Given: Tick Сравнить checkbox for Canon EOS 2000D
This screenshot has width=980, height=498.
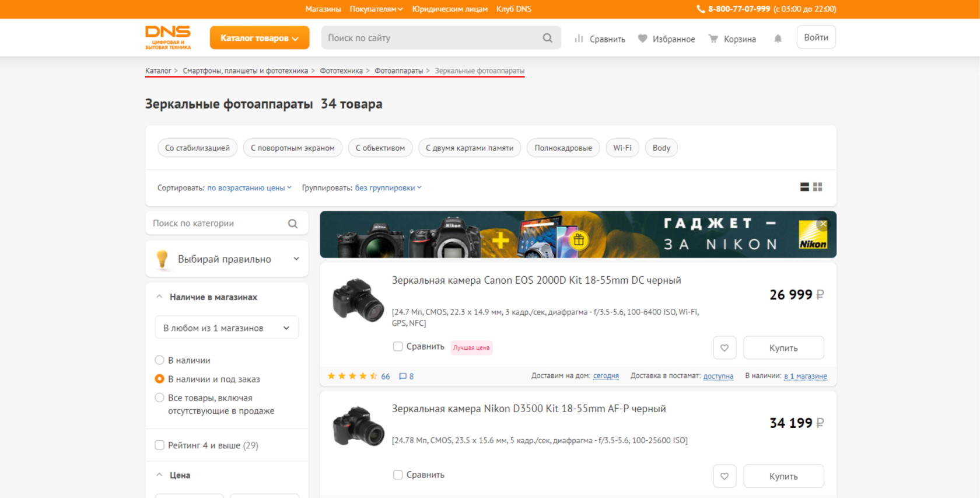Looking at the screenshot, I should pyautogui.click(x=398, y=347).
